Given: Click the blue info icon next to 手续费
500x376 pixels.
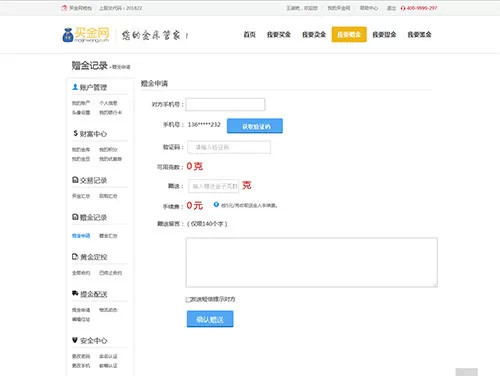Looking at the screenshot, I should 216,205.
